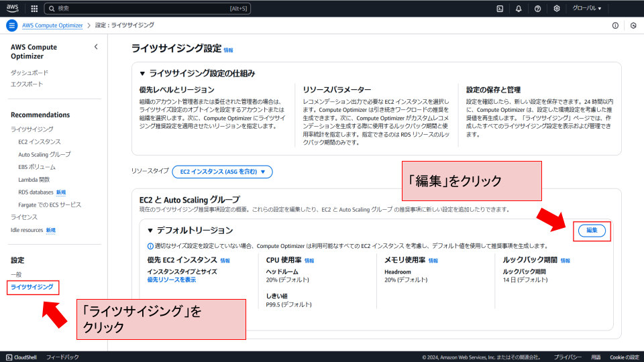Screen dimensions: 644x362
Task: Click the 14 日 (デフォルト) lookback value
Action: (x=525, y=280)
